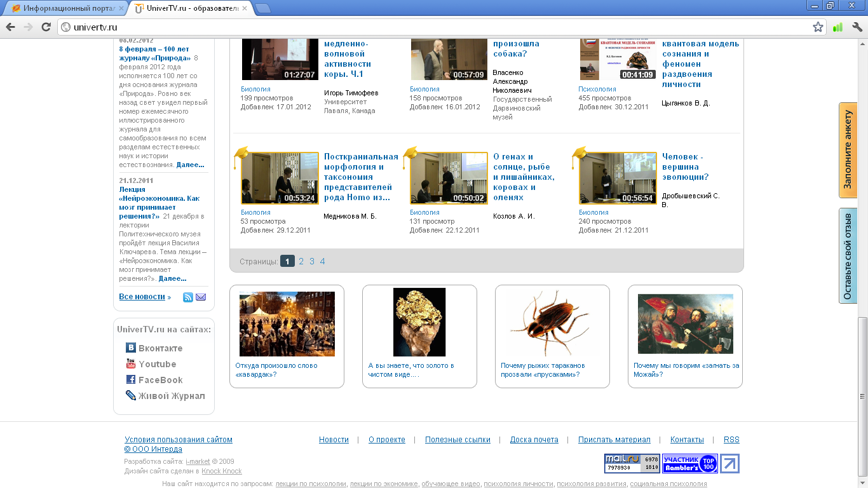The height and width of the screenshot is (488, 868).
Task: Click the blue arrow counter badge in footer
Action: point(729,463)
